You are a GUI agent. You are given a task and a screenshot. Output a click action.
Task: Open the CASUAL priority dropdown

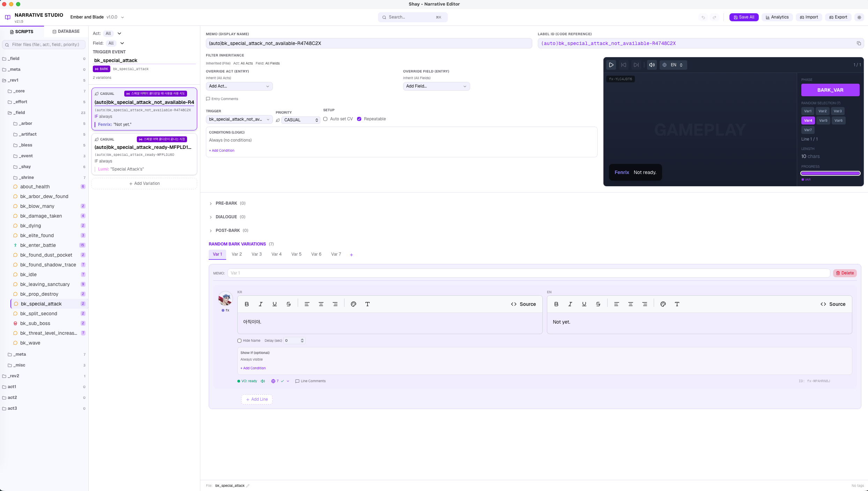(x=301, y=120)
